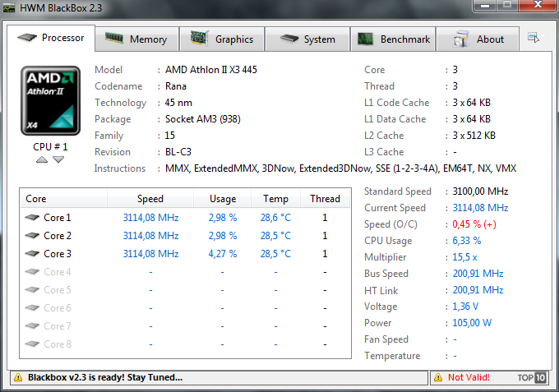Click the status bar warning icon beside Blackbox
This screenshot has width=559, height=392.
click(18, 378)
